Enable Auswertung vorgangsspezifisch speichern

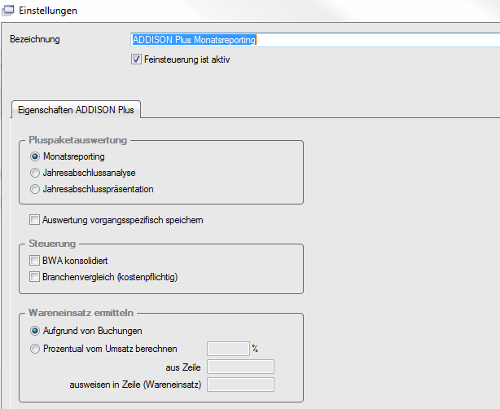(x=34, y=220)
